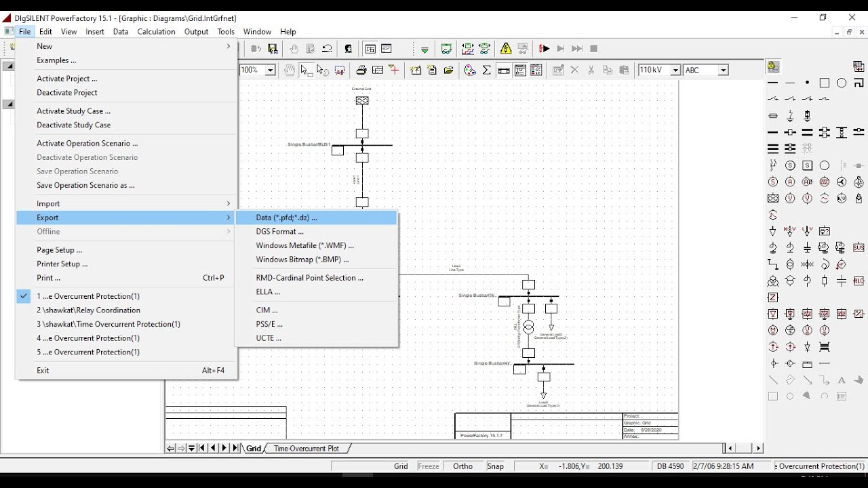Choose CIM export option
The width and height of the screenshot is (868, 488).
317,310
